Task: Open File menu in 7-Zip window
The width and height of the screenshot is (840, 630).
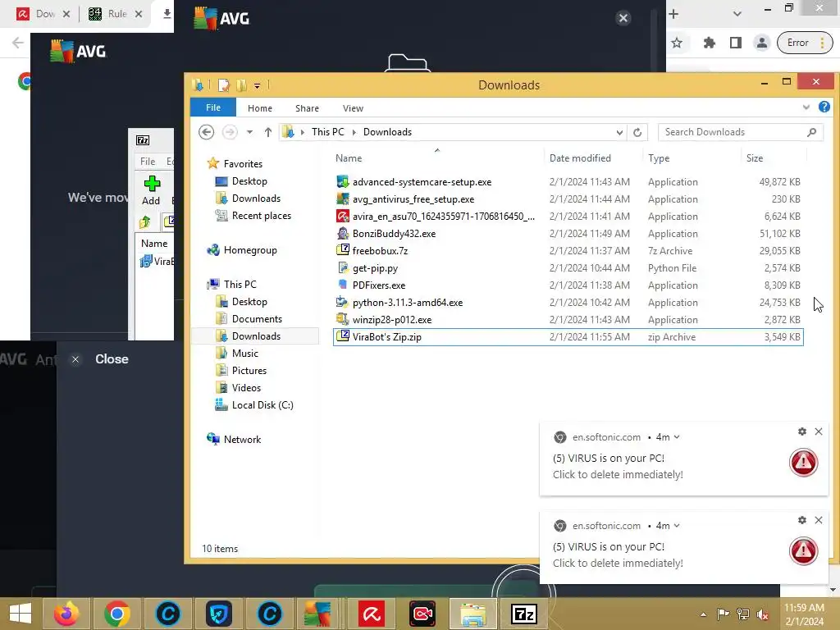Action: point(148,162)
